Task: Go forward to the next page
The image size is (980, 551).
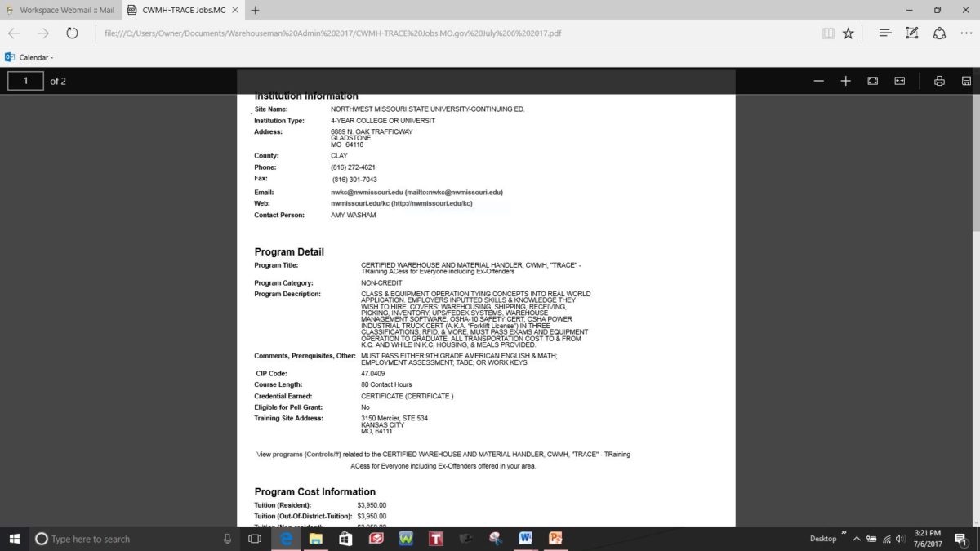Action: pos(43,33)
